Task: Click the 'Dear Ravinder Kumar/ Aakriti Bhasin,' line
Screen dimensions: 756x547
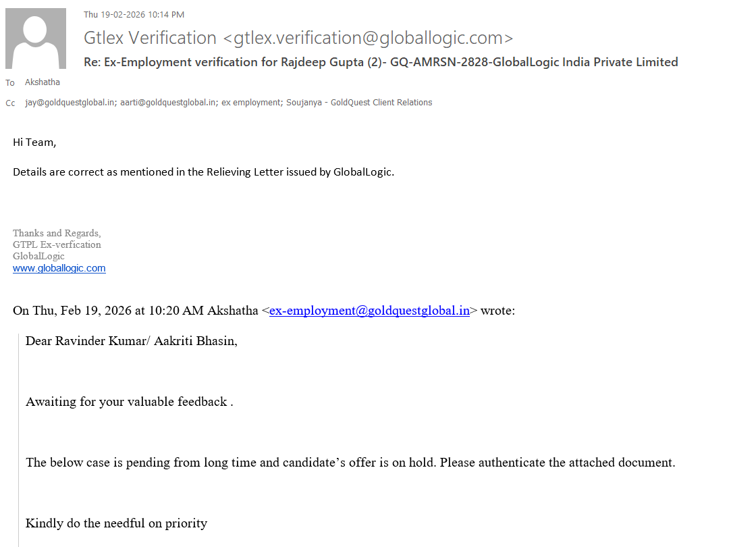Action: click(132, 340)
